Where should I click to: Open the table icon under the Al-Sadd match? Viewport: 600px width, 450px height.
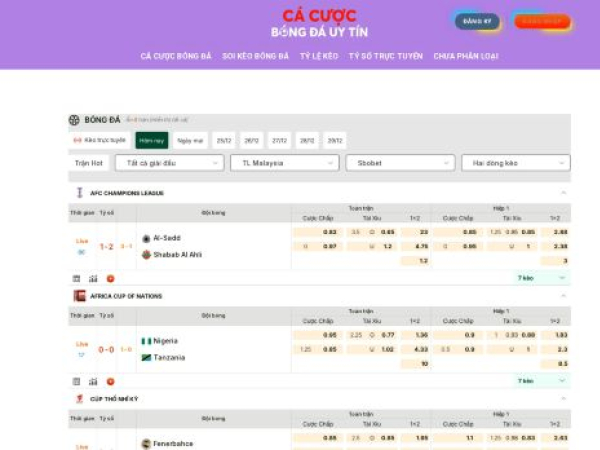(77, 279)
